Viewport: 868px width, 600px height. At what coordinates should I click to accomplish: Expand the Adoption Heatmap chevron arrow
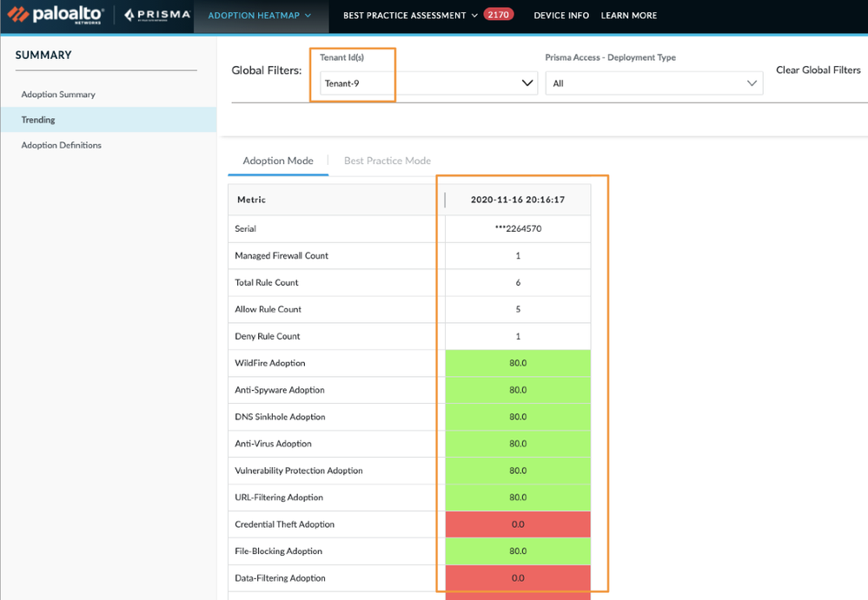308,16
